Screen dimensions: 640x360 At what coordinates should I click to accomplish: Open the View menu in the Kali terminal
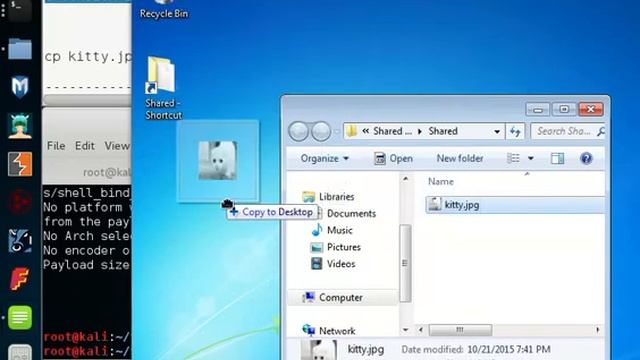click(x=117, y=146)
